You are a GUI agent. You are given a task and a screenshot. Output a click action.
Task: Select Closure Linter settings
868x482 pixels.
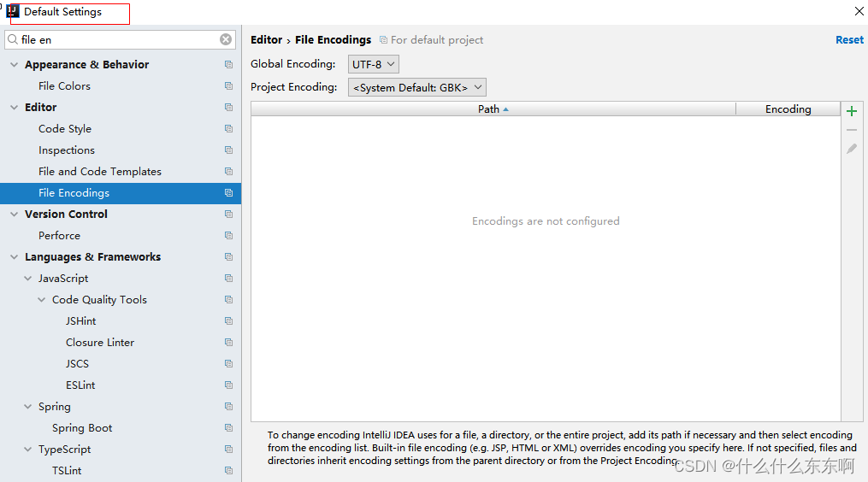click(100, 343)
